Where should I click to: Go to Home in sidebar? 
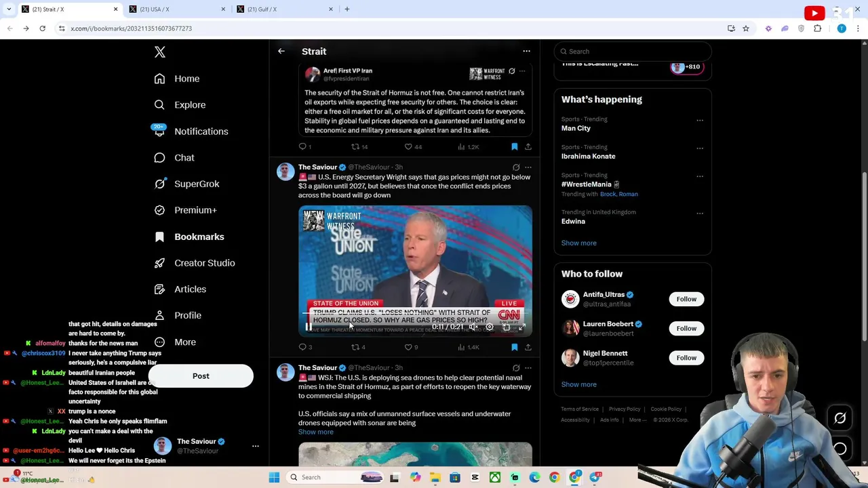177,79
